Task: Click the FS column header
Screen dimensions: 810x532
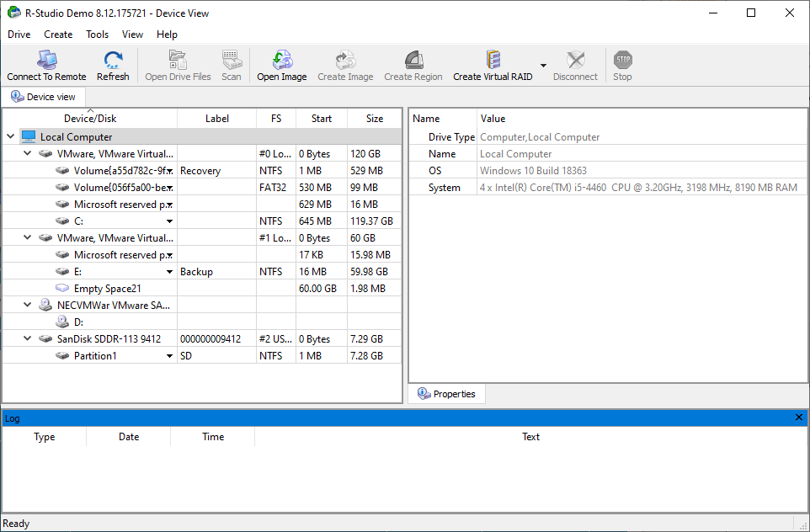Action: pyautogui.click(x=276, y=119)
